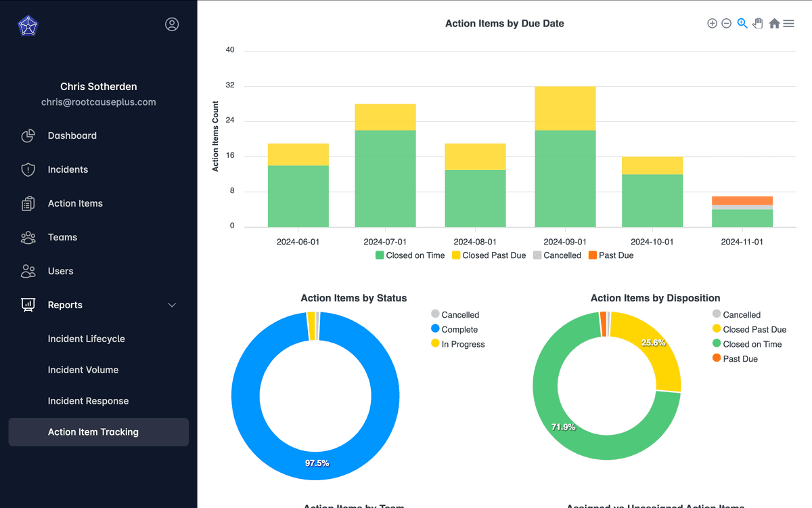The image size is (812, 508).
Task: Toggle Closed Past Due bar series legend
Action: 489,255
